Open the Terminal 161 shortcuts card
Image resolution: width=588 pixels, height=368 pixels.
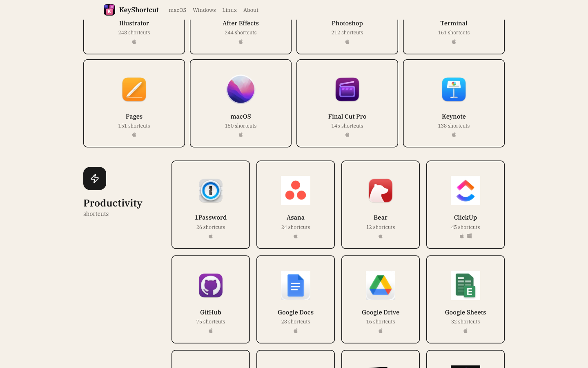[x=454, y=37]
